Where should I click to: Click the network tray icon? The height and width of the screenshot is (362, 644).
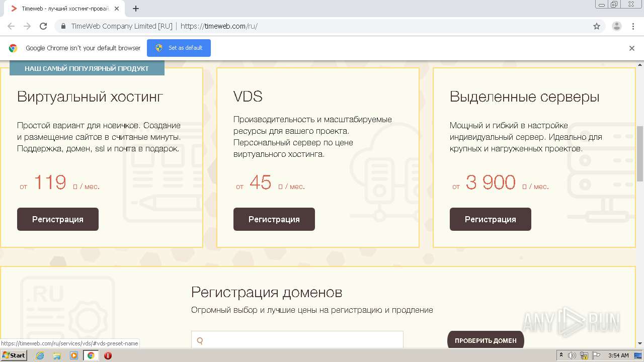tap(584, 355)
